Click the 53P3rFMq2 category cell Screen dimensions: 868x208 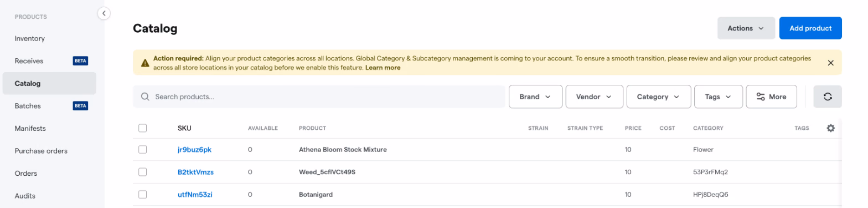pyautogui.click(x=710, y=172)
